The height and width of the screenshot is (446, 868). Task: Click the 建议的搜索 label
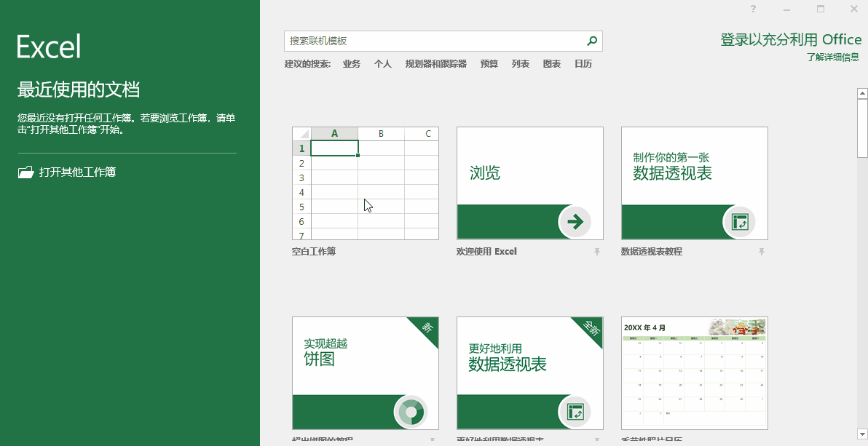click(x=307, y=63)
